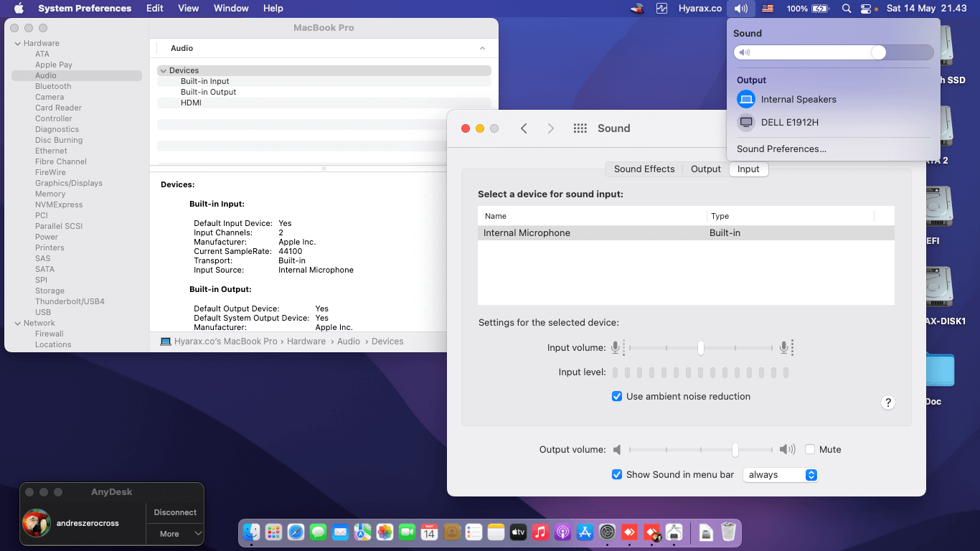The width and height of the screenshot is (980, 551).
Task: Click the Input volume slider knob
Action: [700, 348]
